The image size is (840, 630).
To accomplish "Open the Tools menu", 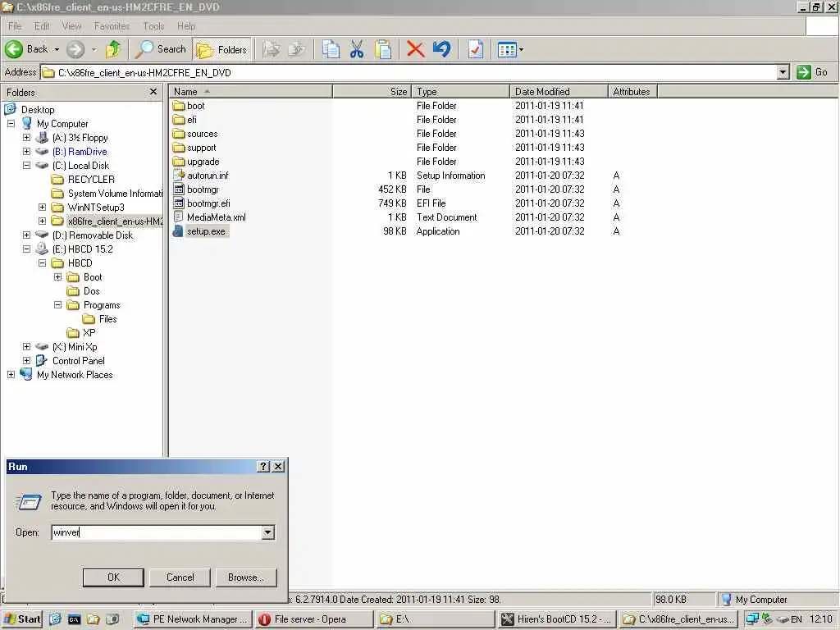I will [153, 25].
